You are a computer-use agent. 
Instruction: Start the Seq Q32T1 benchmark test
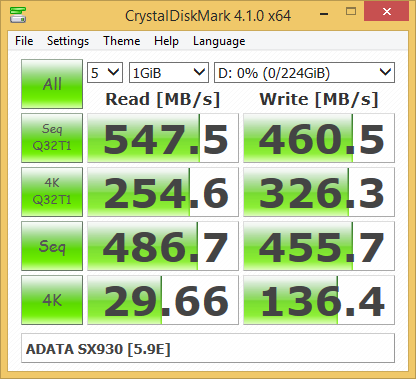tap(52, 138)
